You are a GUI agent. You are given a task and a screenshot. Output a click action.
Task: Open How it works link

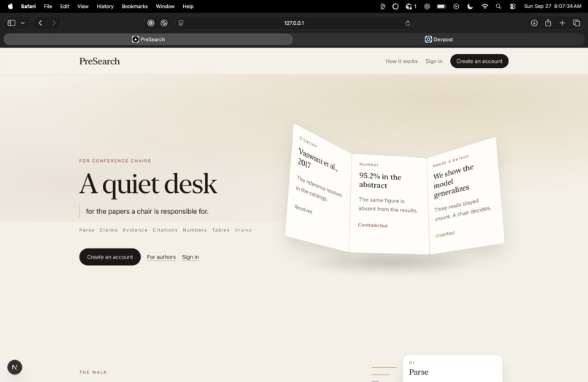coord(401,61)
